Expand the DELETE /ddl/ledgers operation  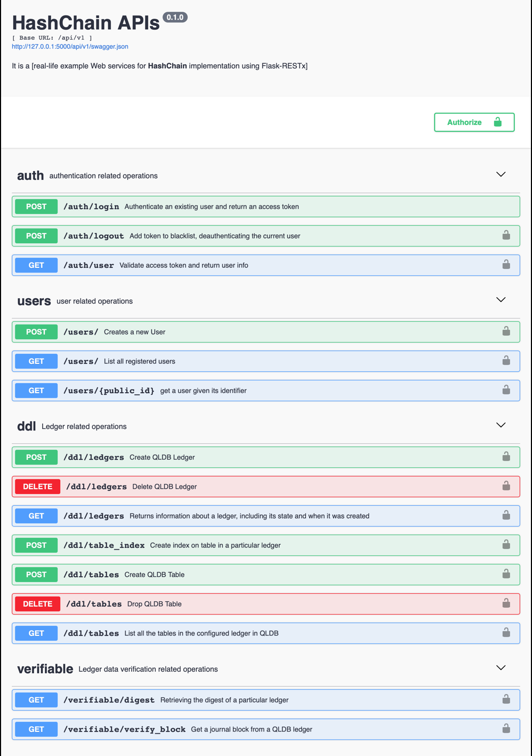point(266,487)
